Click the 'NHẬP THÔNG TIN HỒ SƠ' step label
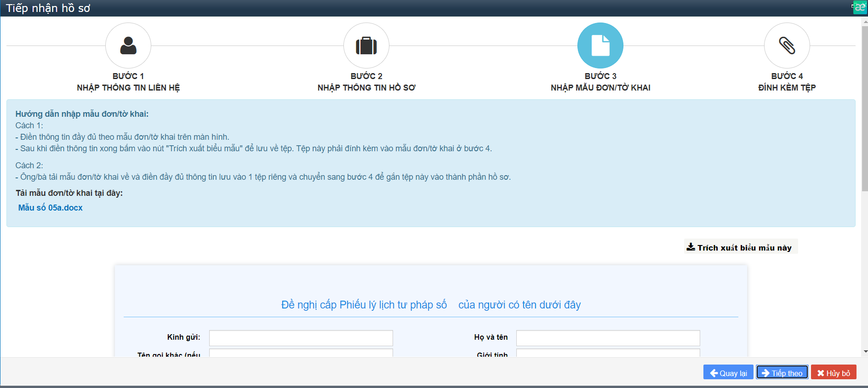 click(366, 88)
